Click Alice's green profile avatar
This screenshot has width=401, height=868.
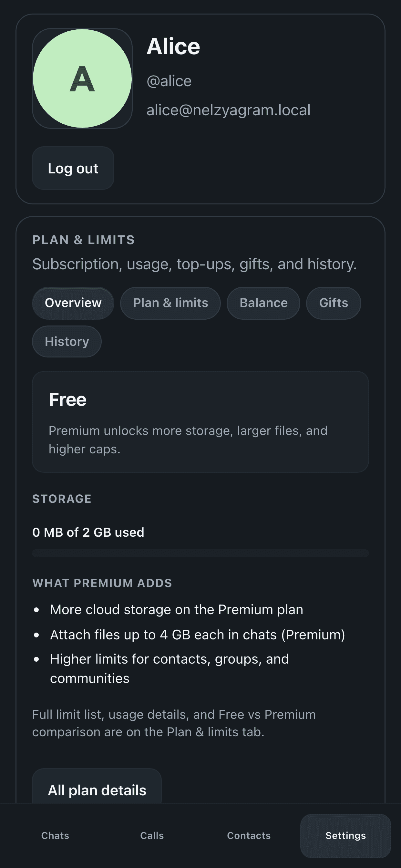[82, 78]
